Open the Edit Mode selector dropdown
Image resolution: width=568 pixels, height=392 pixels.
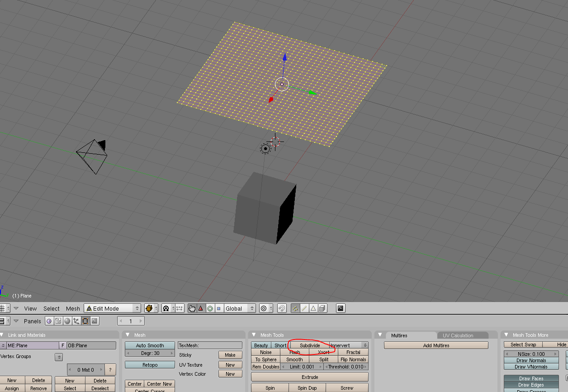(x=113, y=308)
